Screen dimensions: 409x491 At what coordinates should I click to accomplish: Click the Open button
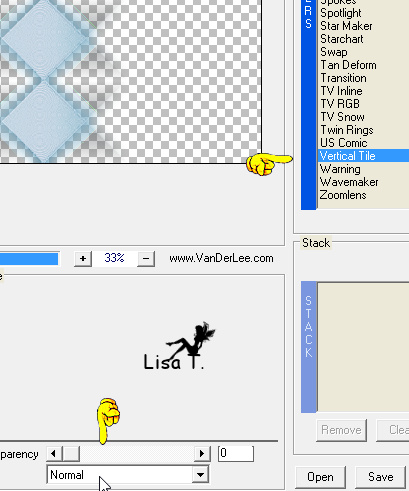(x=320, y=477)
